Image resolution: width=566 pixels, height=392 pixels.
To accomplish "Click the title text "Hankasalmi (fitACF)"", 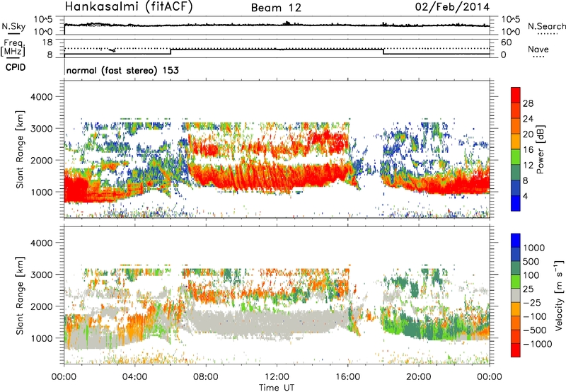I will [x=129, y=6].
